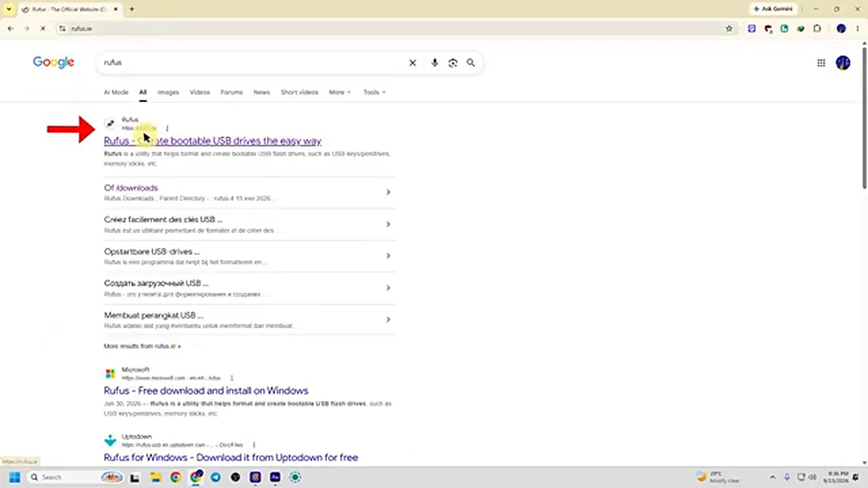Open the weather widget on the taskbar
Screen dimensions: 868x488
tap(717, 477)
